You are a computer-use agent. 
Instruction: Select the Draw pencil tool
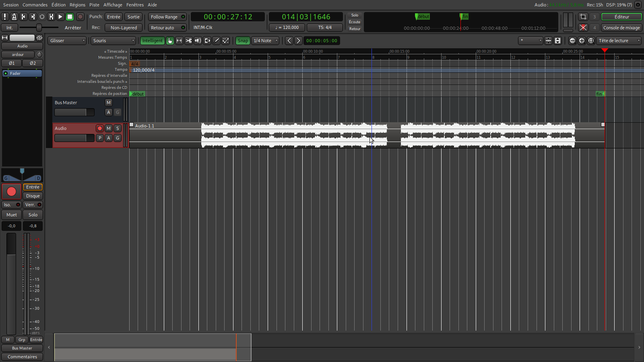(x=216, y=41)
